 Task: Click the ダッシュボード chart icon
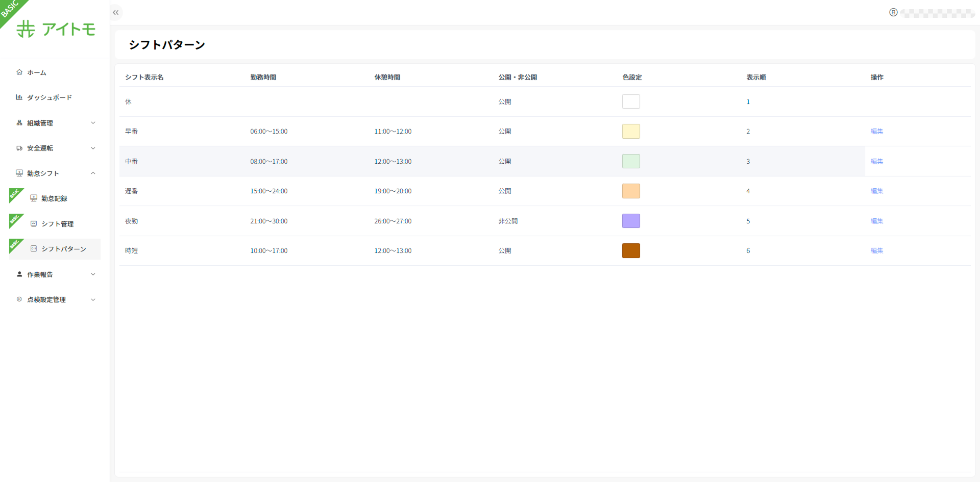click(x=19, y=97)
